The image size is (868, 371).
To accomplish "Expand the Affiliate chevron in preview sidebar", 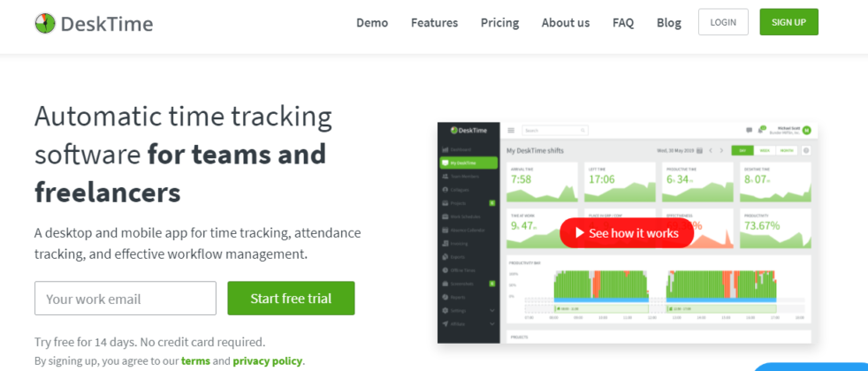I will tap(492, 324).
